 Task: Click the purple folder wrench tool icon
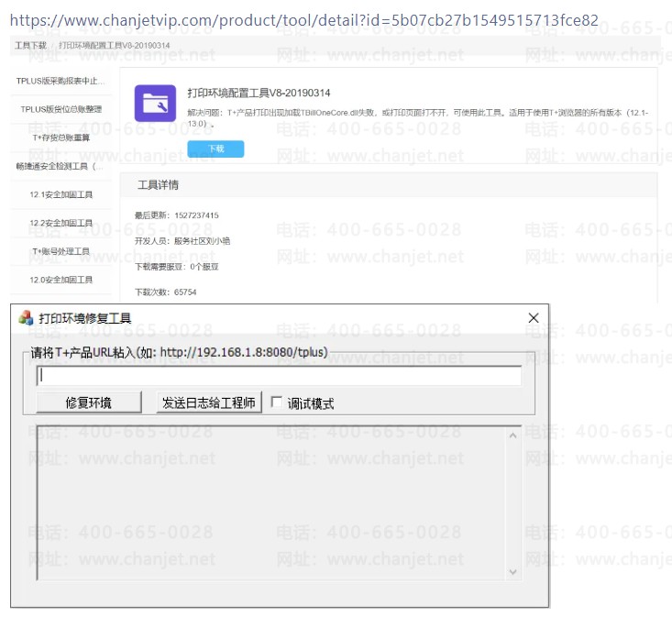point(155,104)
